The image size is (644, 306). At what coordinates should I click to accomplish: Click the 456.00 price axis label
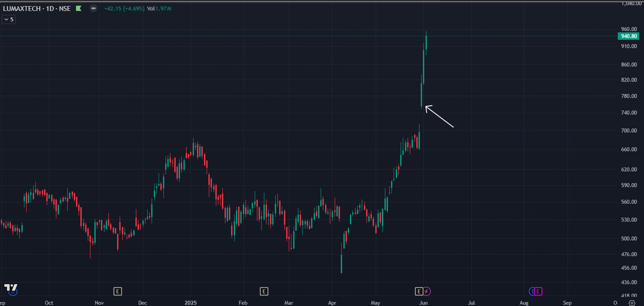pyautogui.click(x=628, y=268)
